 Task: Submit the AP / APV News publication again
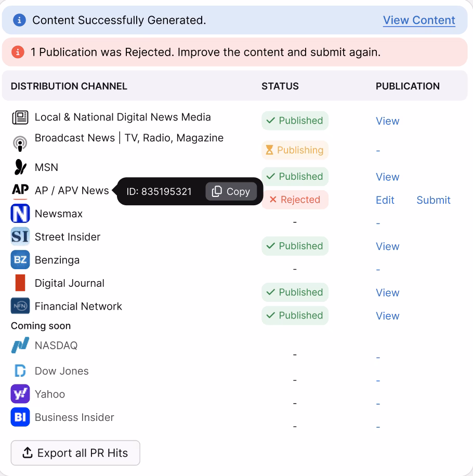pyautogui.click(x=433, y=200)
